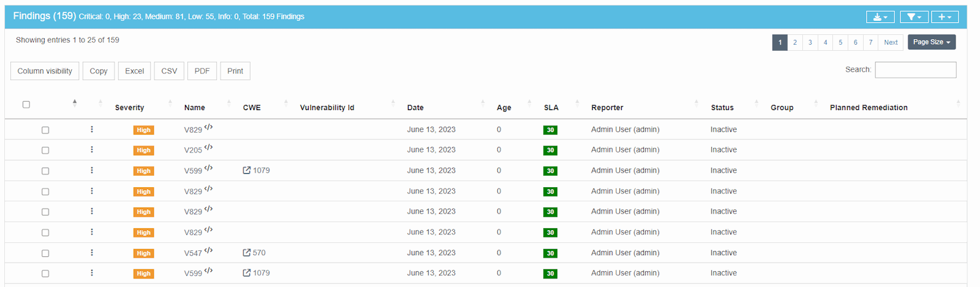Check the checkbox for the V205 finding
The height and width of the screenshot is (287, 980).
45,151
